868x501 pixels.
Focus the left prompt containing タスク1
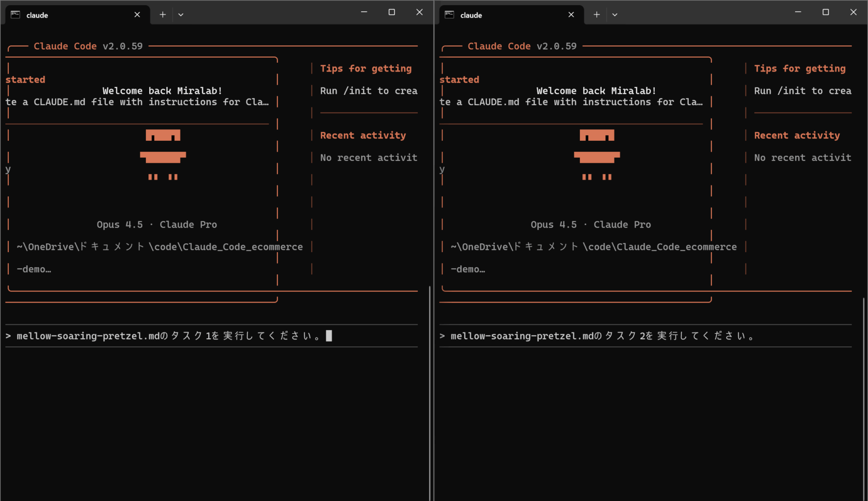(170, 336)
